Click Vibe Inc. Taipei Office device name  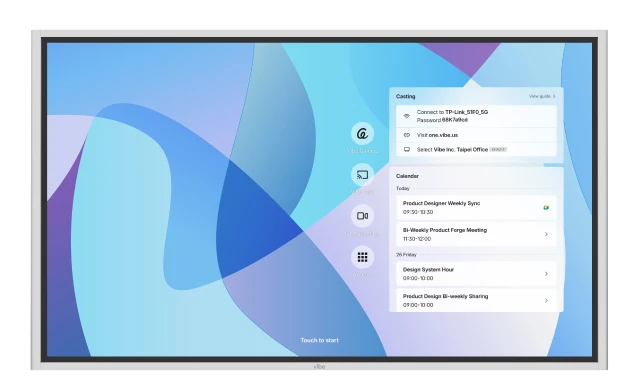[x=461, y=150]
